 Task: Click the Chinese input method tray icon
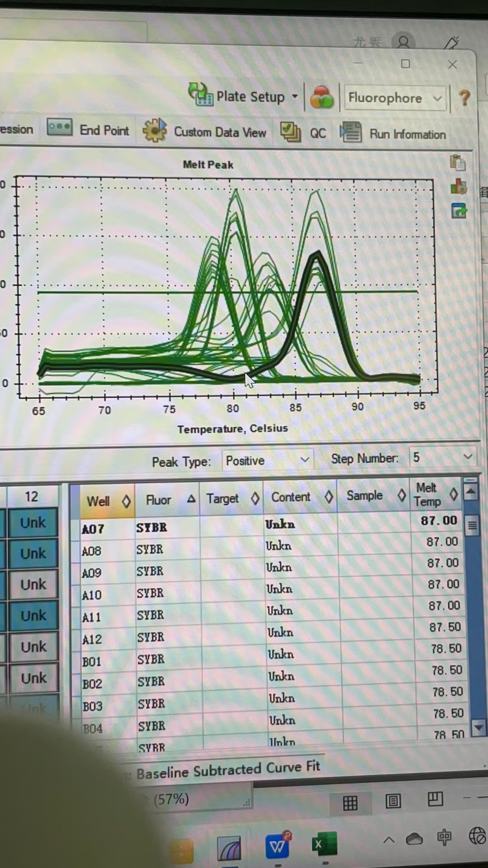(x=444, y=837)
